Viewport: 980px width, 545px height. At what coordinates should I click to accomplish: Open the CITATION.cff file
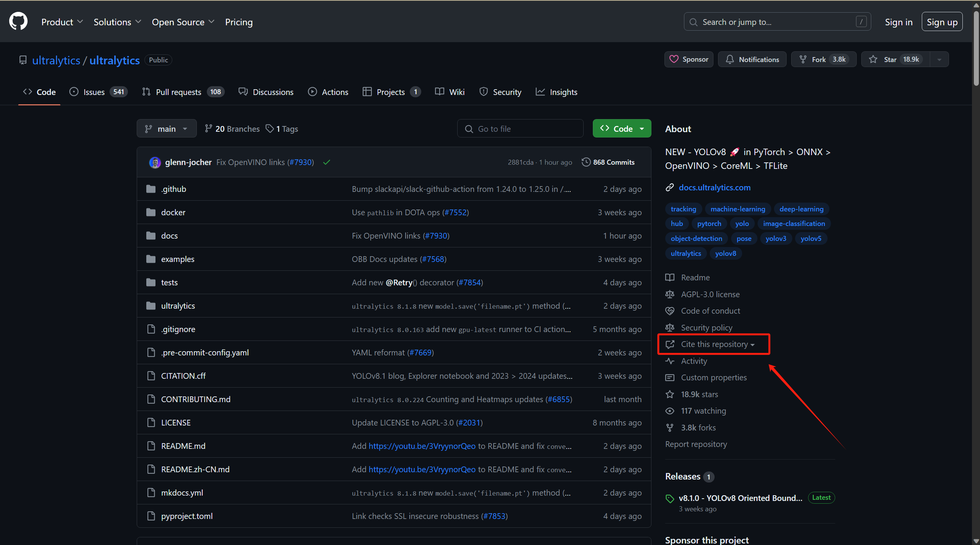point(183,376)
